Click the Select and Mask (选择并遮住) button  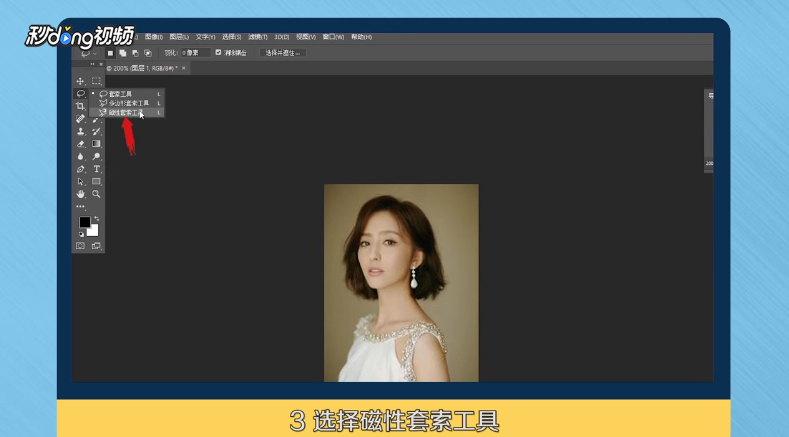(x=283, y=53)
